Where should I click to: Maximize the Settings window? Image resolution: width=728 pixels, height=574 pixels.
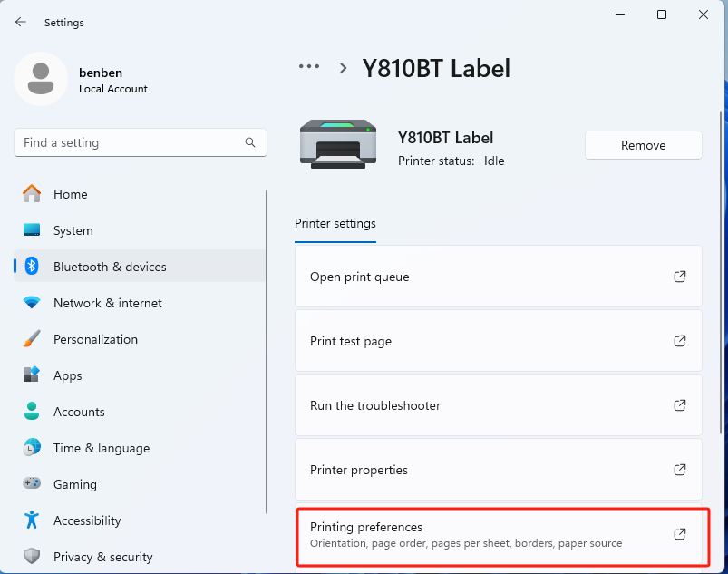(x=662, y=15)
